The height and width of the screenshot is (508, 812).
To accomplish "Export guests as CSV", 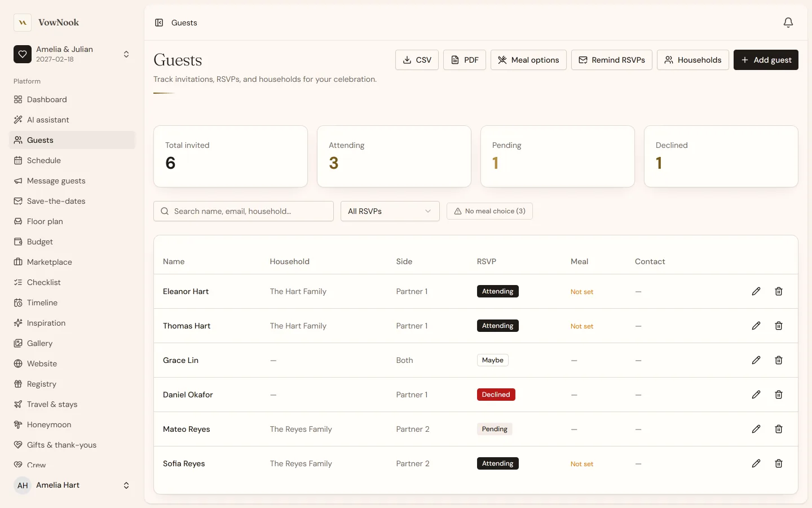I will pyautogui.click(x=417, y=60).
